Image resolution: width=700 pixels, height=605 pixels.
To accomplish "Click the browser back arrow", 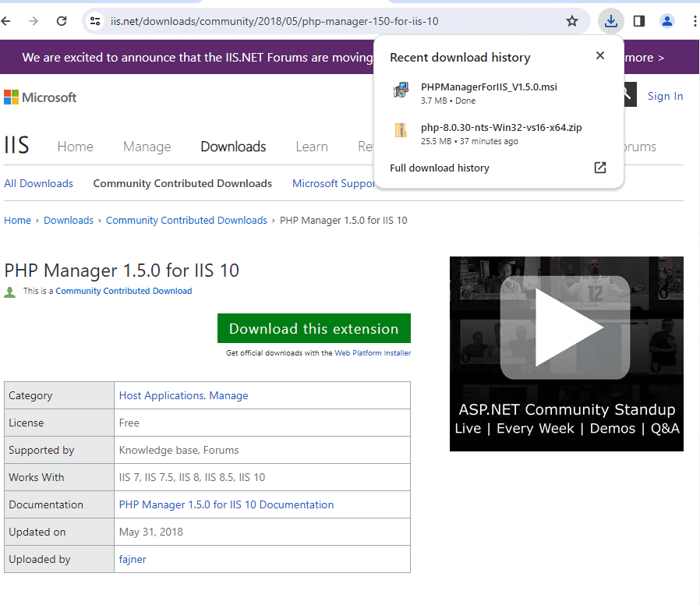I will [7, 21].
